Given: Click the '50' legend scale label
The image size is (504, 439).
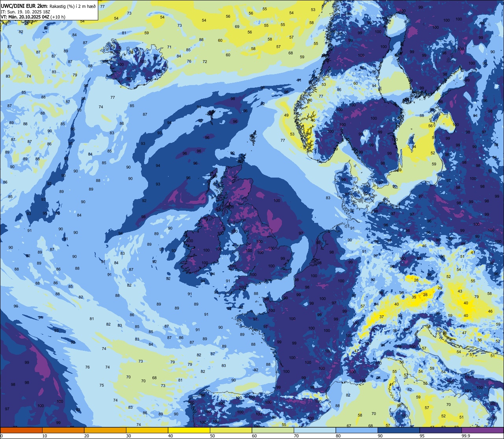Looking at the screenshot, I should coord(213,436).
